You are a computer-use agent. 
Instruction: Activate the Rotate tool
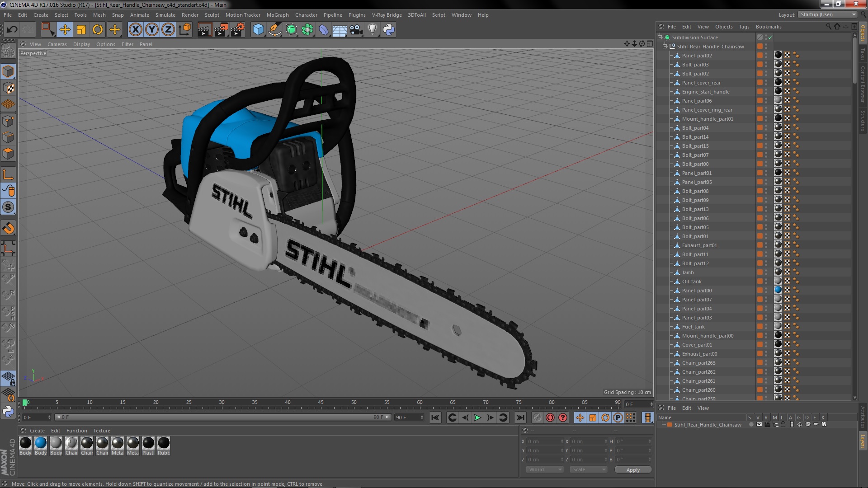98,30
